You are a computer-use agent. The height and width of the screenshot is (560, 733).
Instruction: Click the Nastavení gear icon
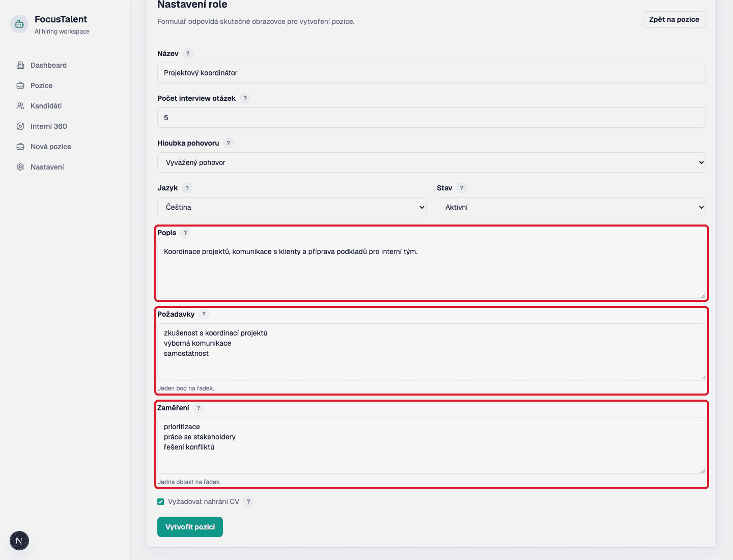[x=20, y=167]
